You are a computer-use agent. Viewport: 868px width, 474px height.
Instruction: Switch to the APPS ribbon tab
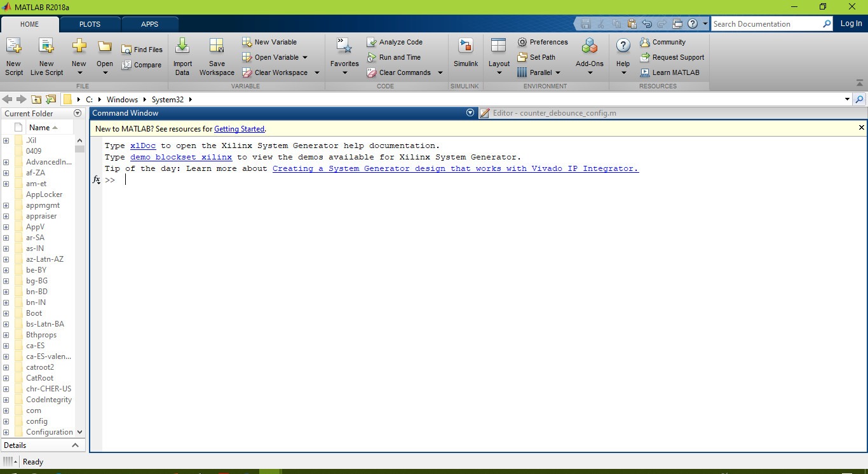[150, 24]
